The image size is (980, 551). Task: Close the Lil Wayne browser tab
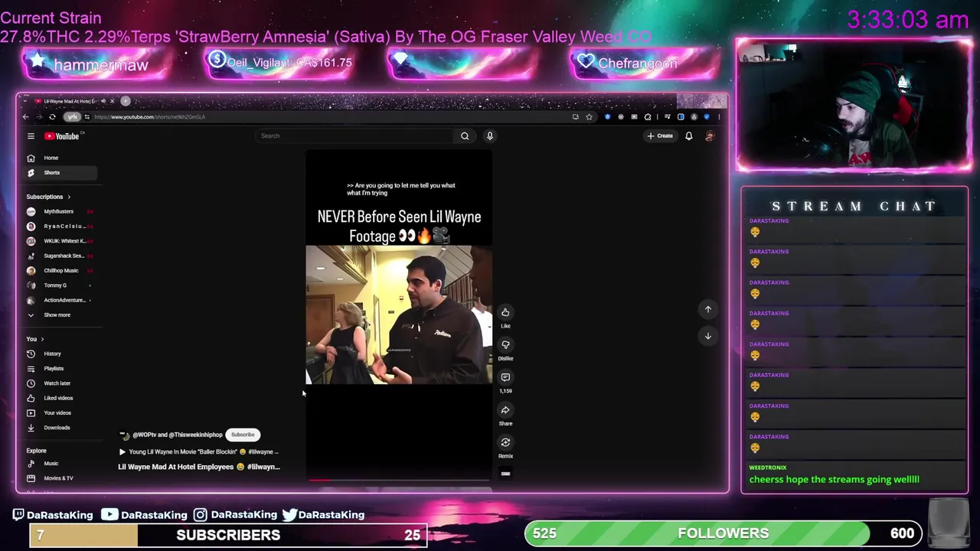[x=112, y=101]
